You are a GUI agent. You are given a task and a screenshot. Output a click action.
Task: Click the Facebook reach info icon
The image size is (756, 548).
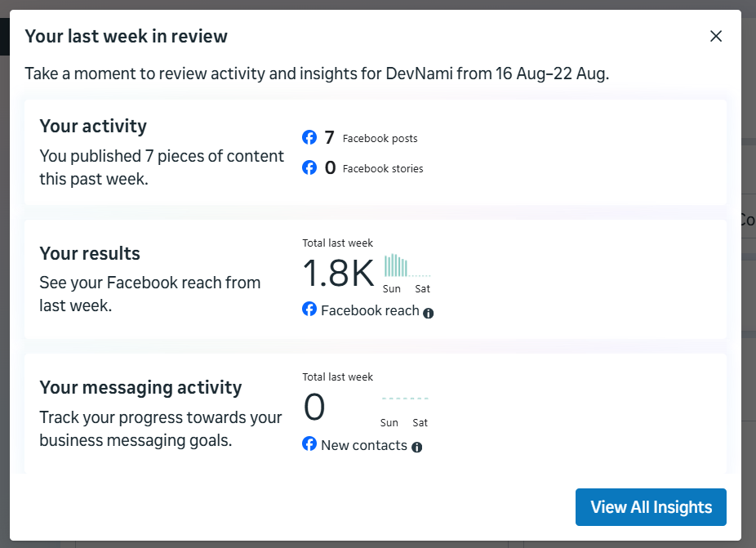point(428,314)
